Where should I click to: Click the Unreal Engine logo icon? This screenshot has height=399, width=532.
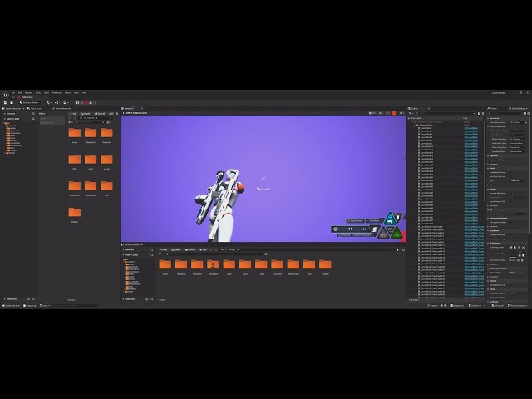click(6, 96)
